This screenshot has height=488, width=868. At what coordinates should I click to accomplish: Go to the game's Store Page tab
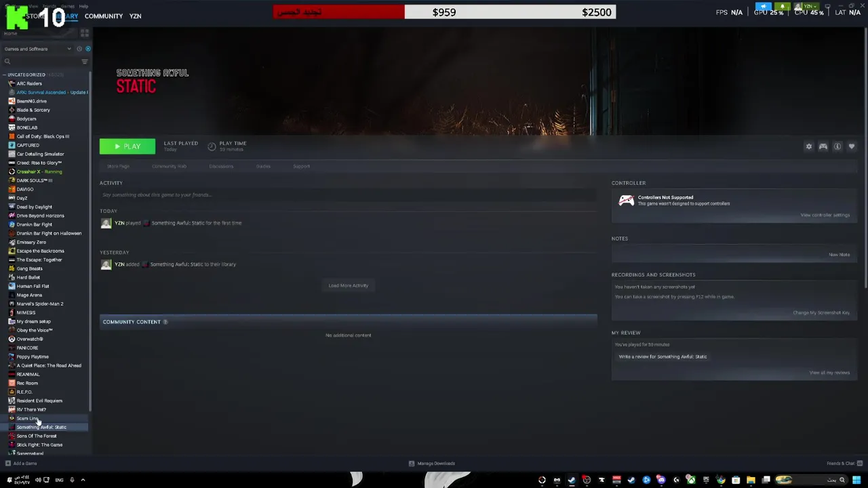[x=118, y=166]
